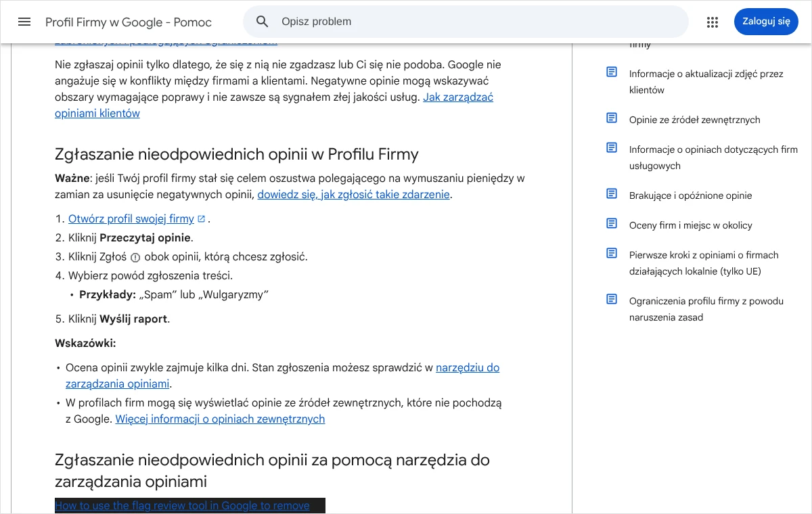Click the search magnifier icon
812x514 pixels.
(263, 22)
